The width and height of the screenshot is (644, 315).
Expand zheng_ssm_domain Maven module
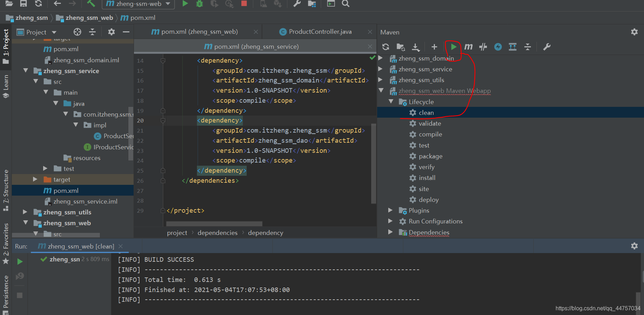380,58
